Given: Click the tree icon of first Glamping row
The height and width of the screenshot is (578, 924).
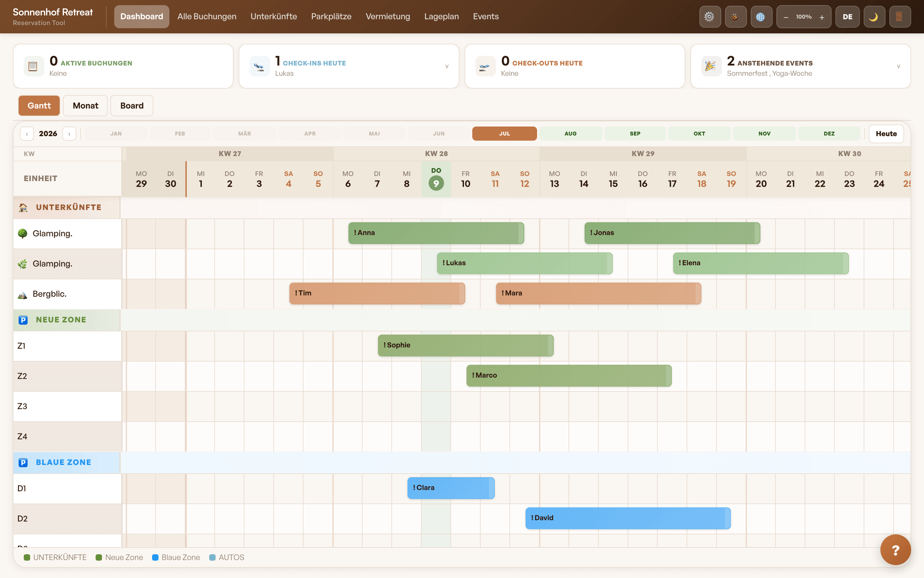Looking at the screenshot, I should pyautogui.click(x=22, y=233).
